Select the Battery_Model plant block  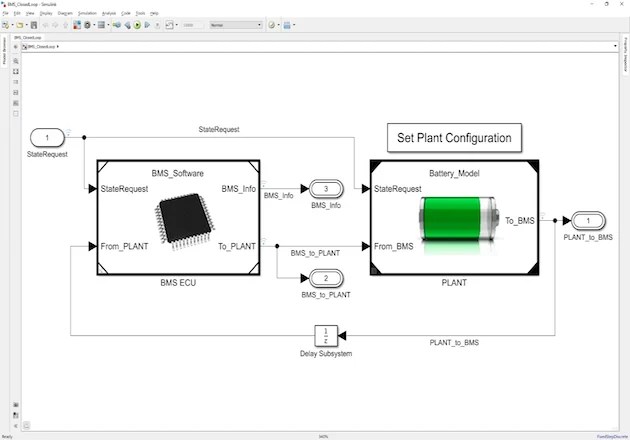pos(454,218)
